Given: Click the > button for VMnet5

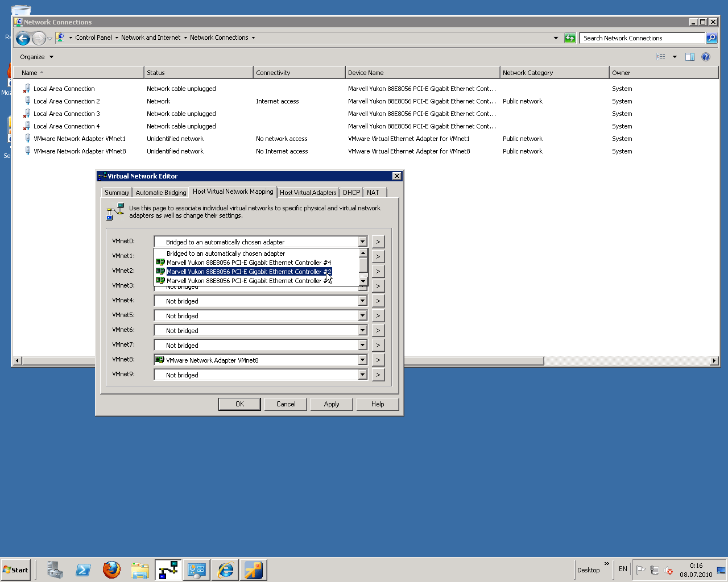Looking at the screenshot, I should click(x=378, y=315).
